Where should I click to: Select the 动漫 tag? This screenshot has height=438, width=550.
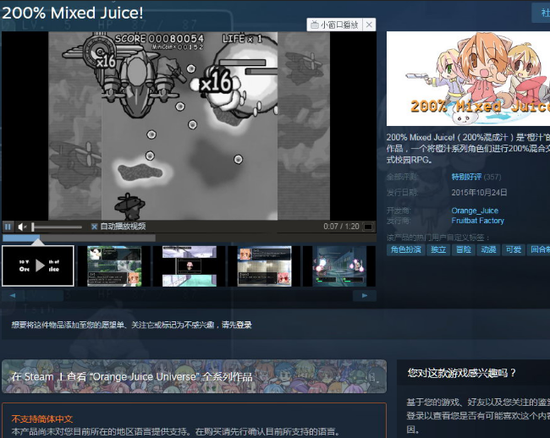(488, 250)
